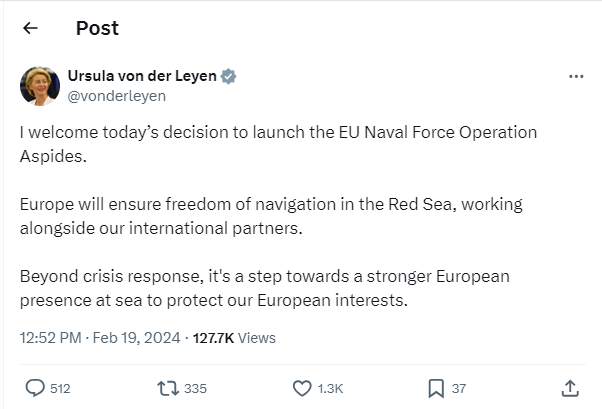Viewport: 602px width, 409px height.
Task: Click the repost arrows icon
Action: [x=168, y=387]
